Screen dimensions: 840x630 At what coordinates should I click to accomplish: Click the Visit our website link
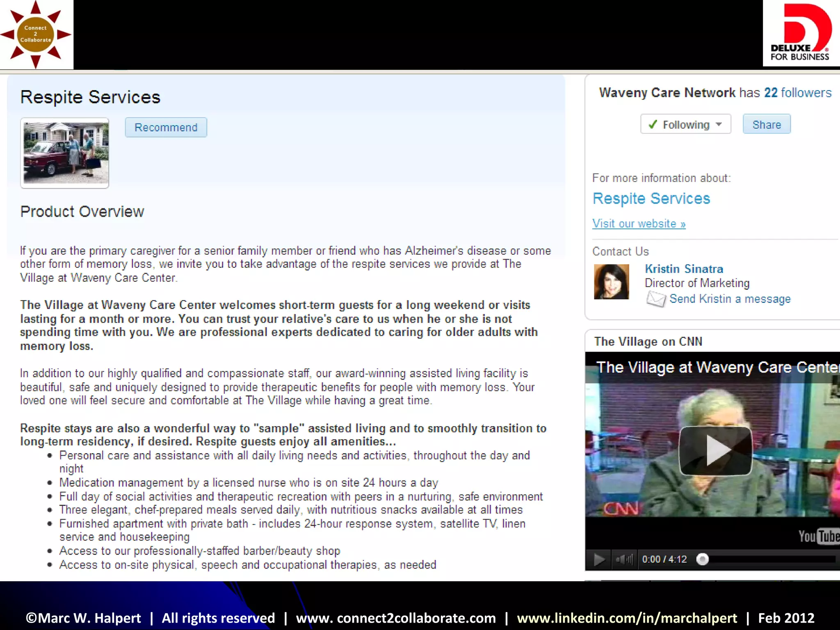[x=639, y=224]
